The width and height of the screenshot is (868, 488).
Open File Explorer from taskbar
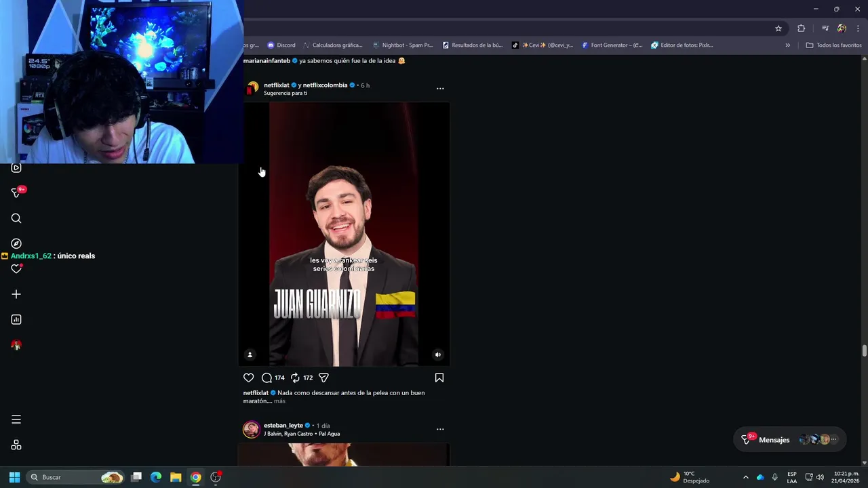point(176,477)
